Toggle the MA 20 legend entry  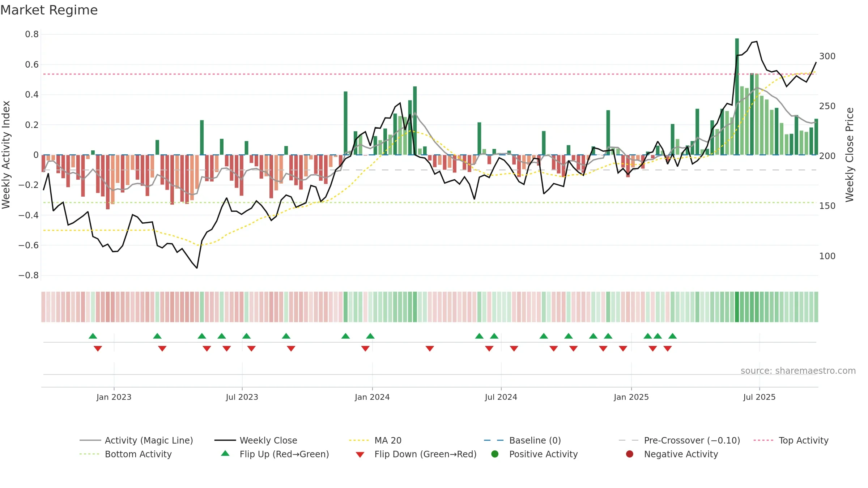click(x=375, y=440)
